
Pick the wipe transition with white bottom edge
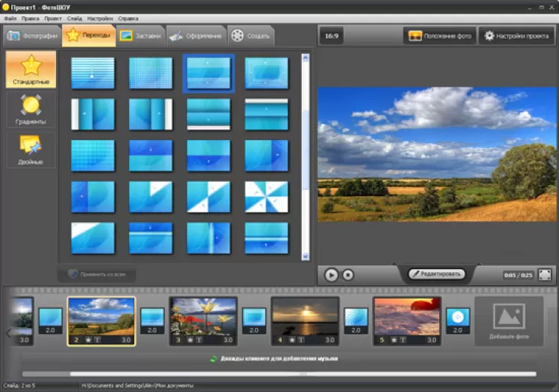209,114
